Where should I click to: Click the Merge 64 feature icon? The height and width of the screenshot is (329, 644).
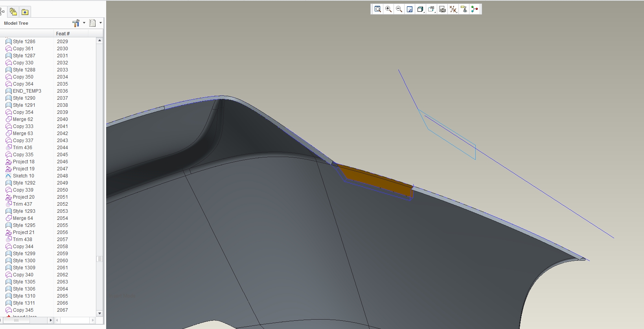pos(8,218)
